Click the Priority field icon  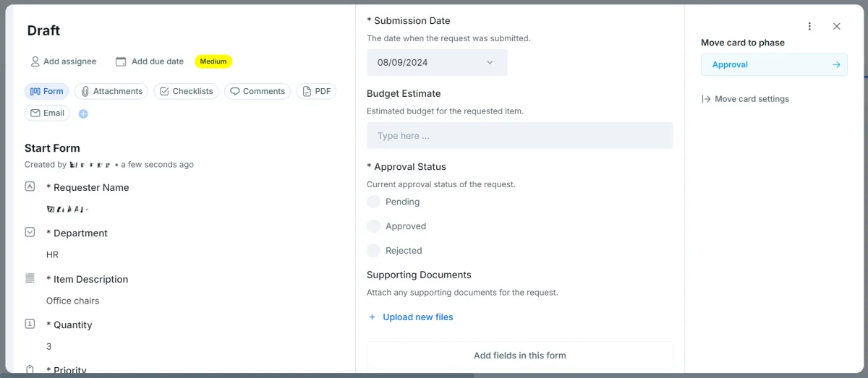30,369
